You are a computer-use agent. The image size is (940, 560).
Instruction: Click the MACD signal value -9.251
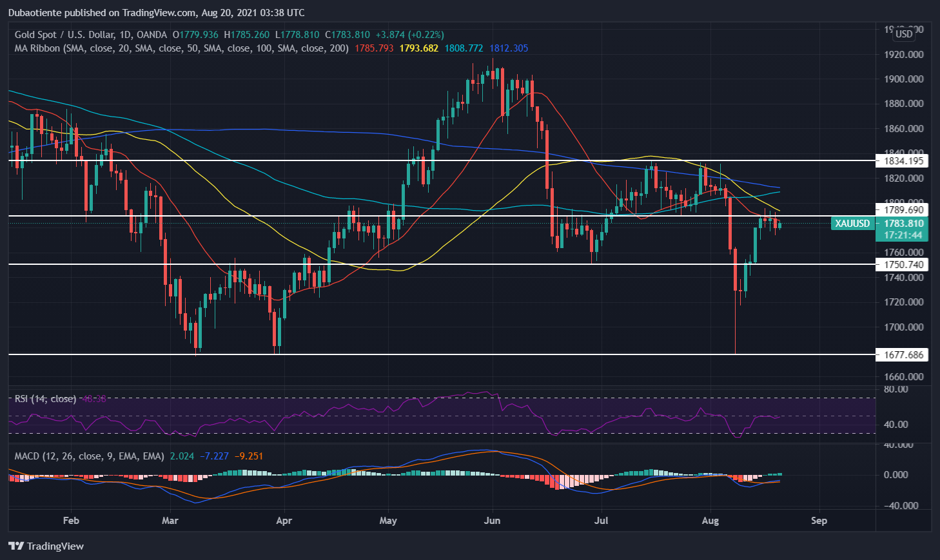coord(249,456)
